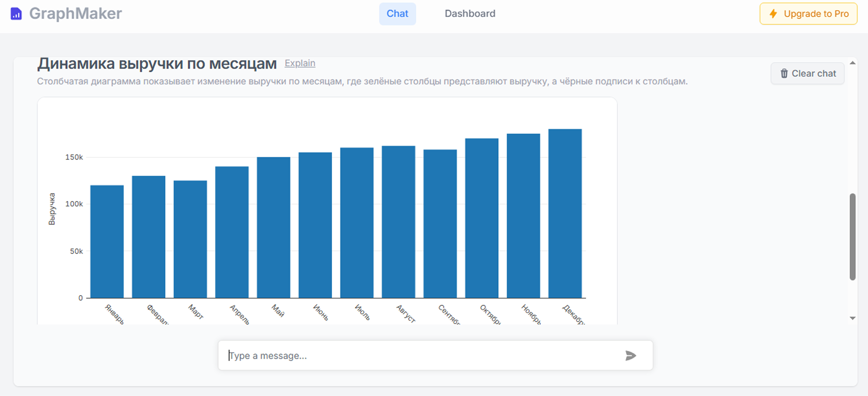Select the Октябрь bar in the chart
Viewport: 868px width, 396px height.
pos(482,218)
